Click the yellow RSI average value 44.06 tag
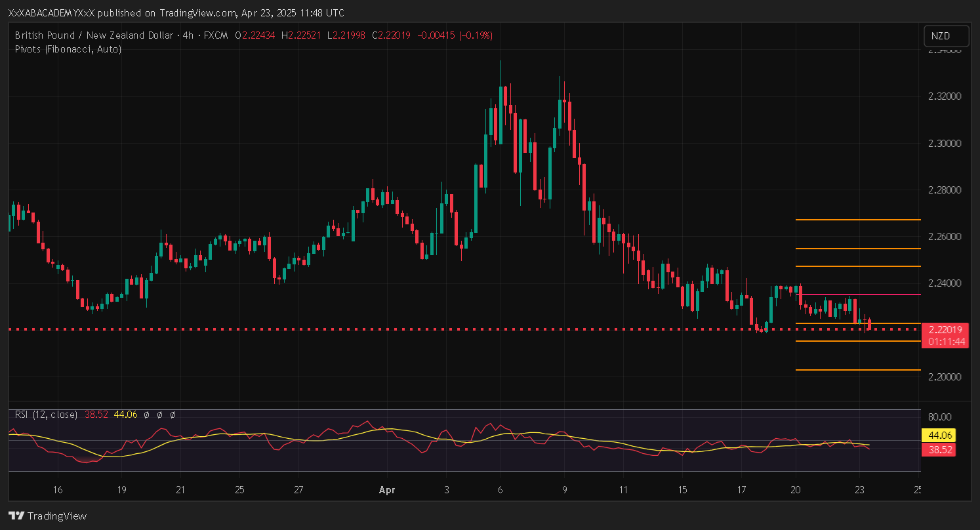 coord(941,435)
